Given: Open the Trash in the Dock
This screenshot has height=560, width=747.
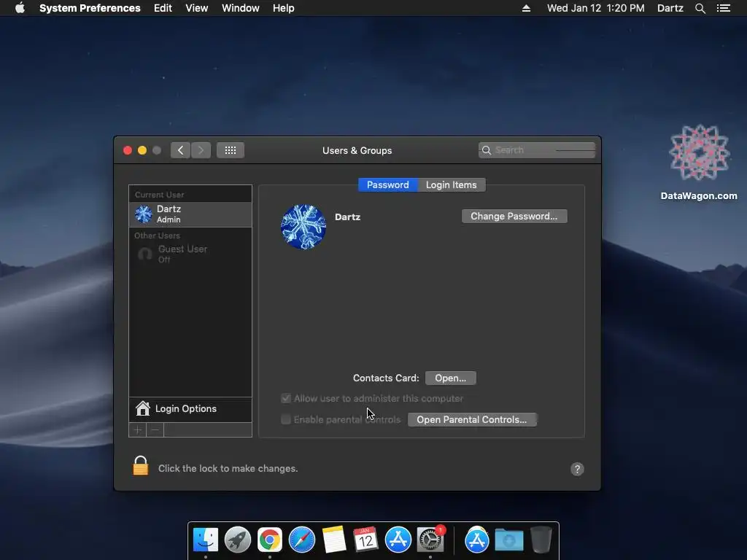Looking at the screenshot, I should (541, 540).
